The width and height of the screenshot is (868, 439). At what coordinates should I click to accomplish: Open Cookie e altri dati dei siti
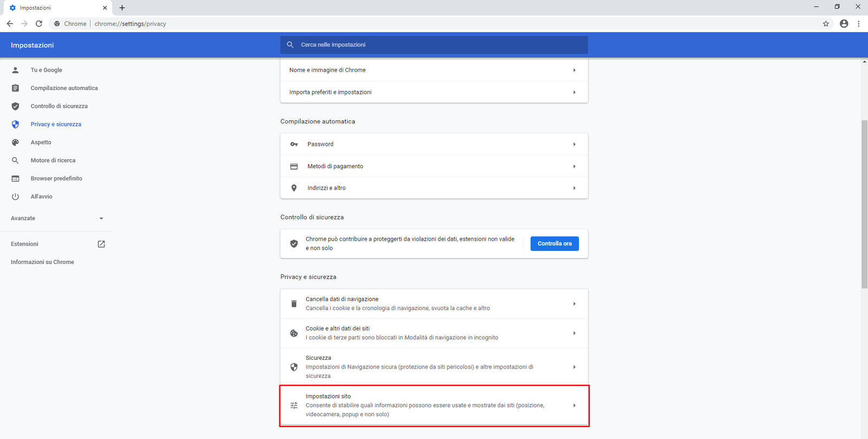(x=433, y=333)
